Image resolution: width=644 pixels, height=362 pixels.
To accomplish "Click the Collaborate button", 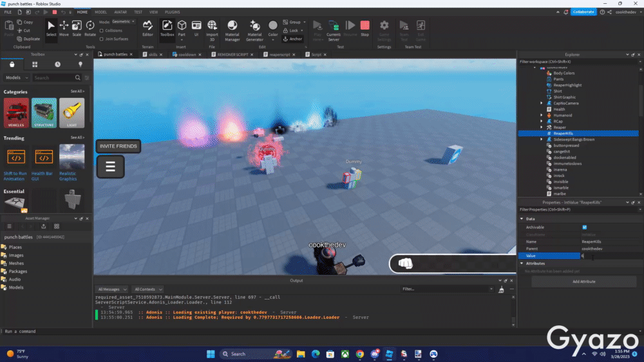I will click(583, 12).
